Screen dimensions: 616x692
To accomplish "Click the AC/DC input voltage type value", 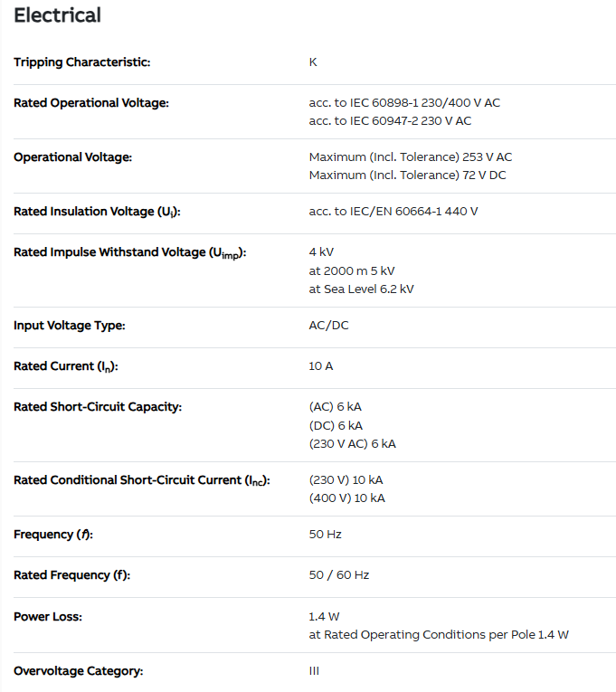I will pos(328,326).
